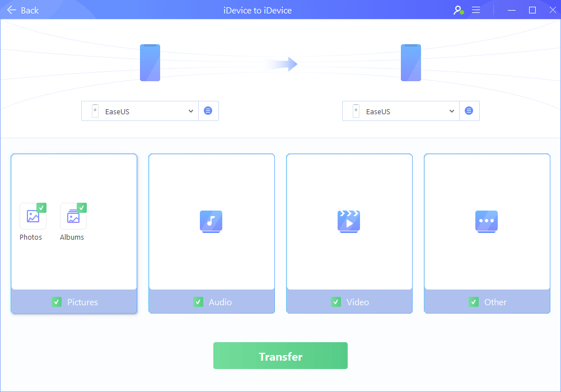Image resolution: width=561 pixels, height=392 pixels.
Task: Select the Photos item icon
Action: coord(33,216)
